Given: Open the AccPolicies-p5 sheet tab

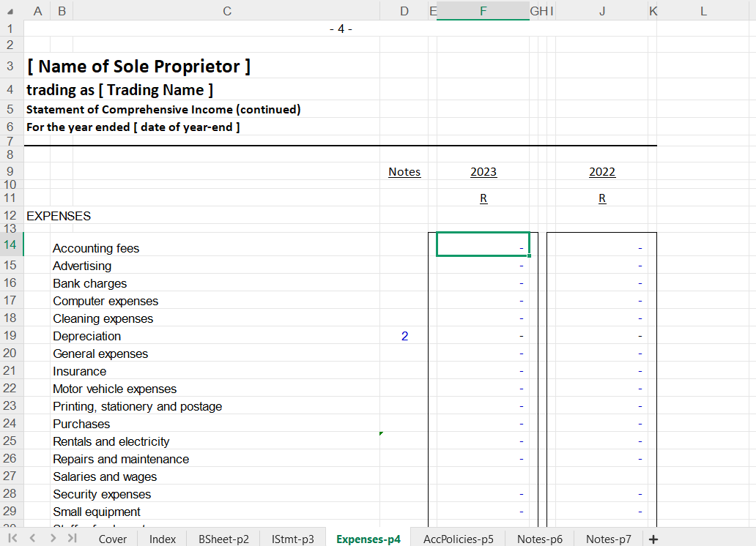Looking at the screenshot, I should pos(458,539).
